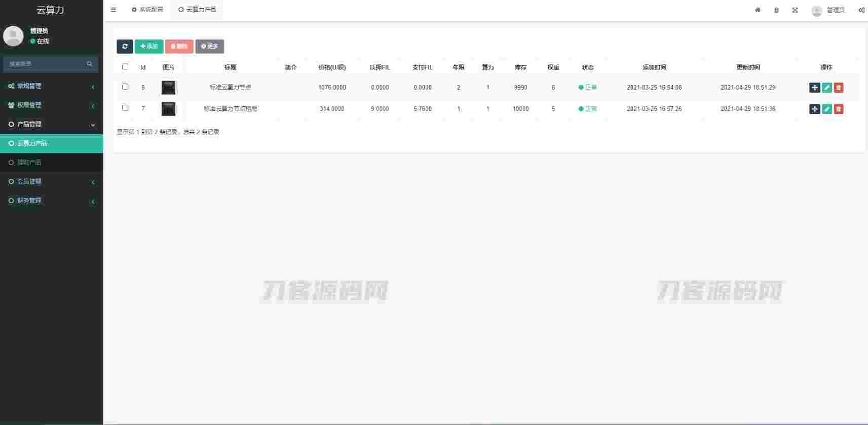The width and height of the screenshot is (868, 425).
Task: Click the drag-move icon for row Id 7
Action: (x=814, y=109)
